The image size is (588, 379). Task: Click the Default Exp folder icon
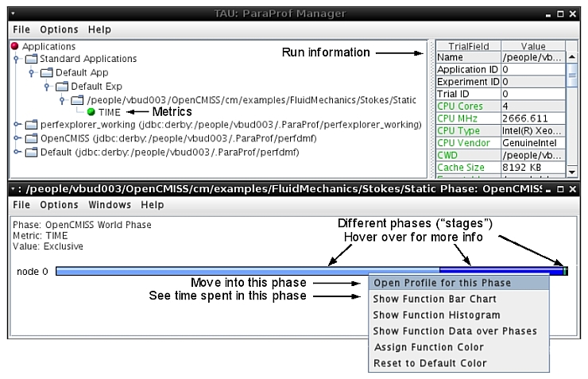(62, 87)
